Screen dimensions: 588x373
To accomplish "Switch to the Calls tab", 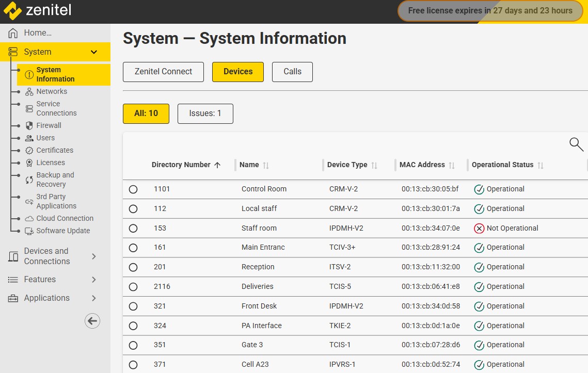I will pos(292,72).
